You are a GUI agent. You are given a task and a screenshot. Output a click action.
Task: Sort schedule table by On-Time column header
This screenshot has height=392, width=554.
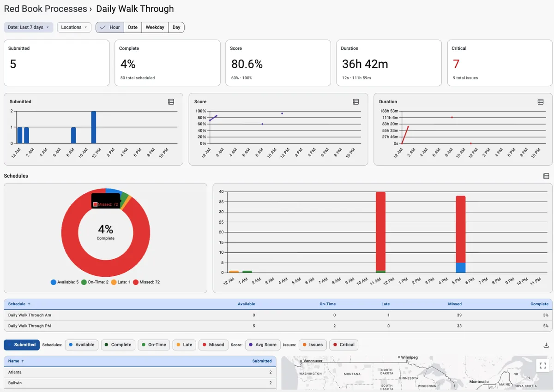point(328,304)
